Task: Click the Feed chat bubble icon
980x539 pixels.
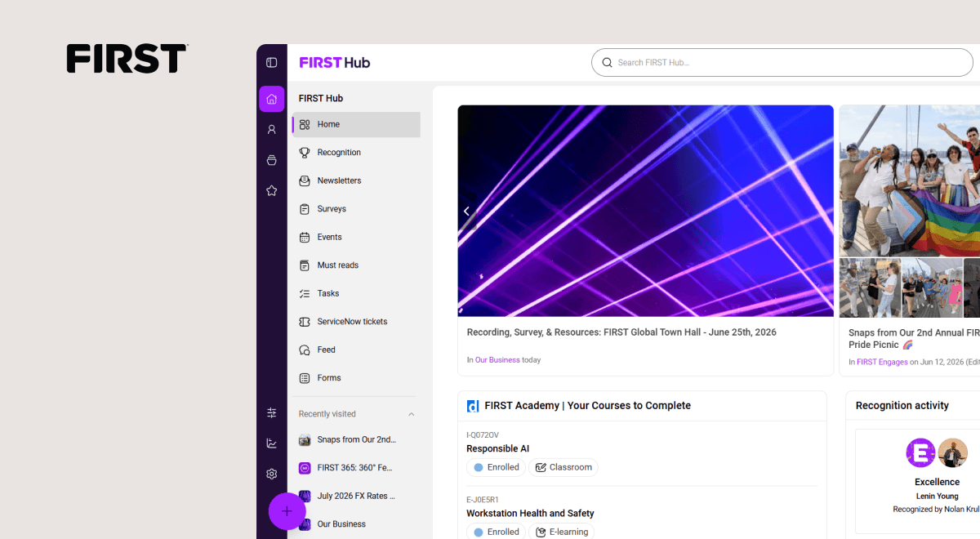Action: coord(305,350)
